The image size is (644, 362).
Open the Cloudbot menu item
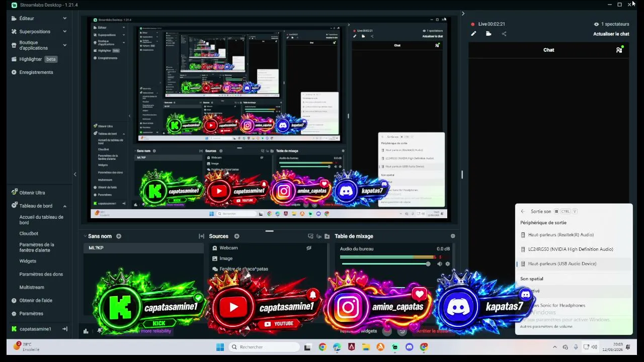coord(29,233)
